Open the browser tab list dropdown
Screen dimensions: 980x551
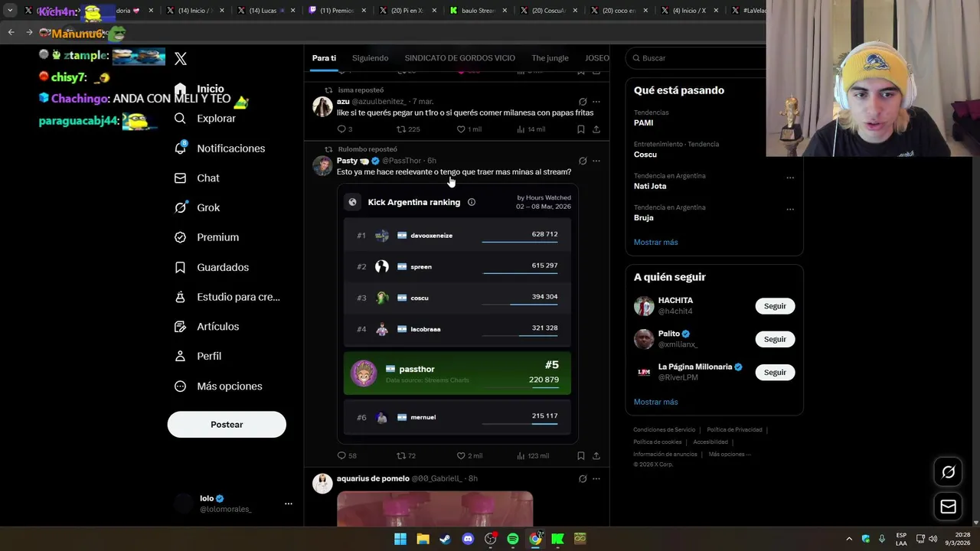coord(10,11)
